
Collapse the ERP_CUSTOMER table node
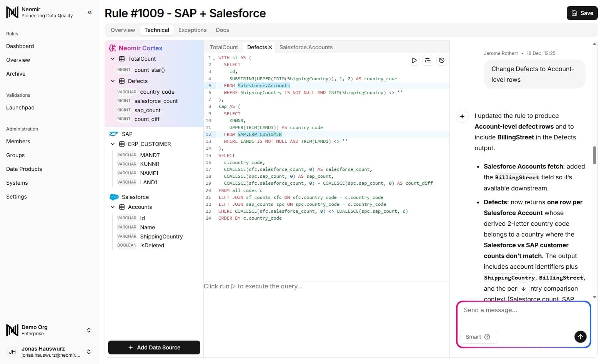[113, 144]
